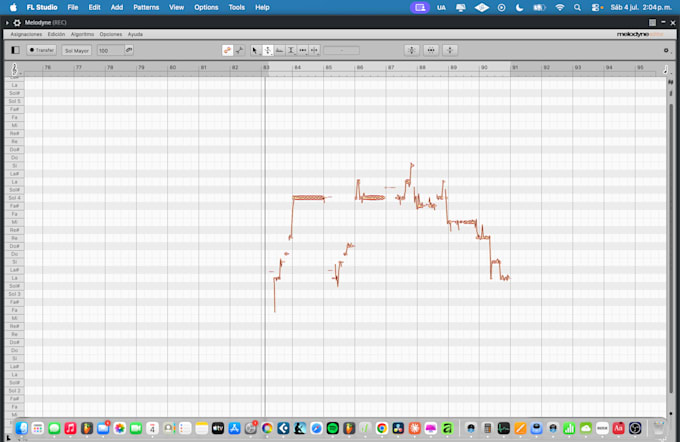The width and height of the screenshot is (680, 442).
Task: Open Launchpad from the Dock
Action: pos(38,429)
